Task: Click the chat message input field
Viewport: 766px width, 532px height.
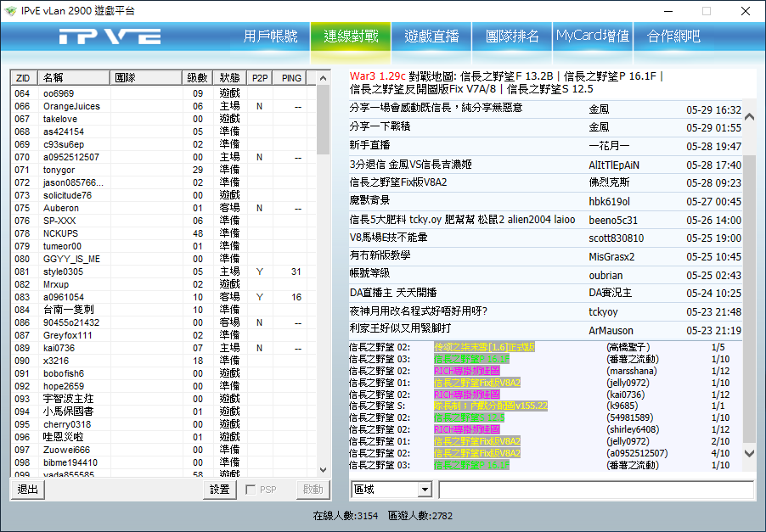Action: (595, 490)
